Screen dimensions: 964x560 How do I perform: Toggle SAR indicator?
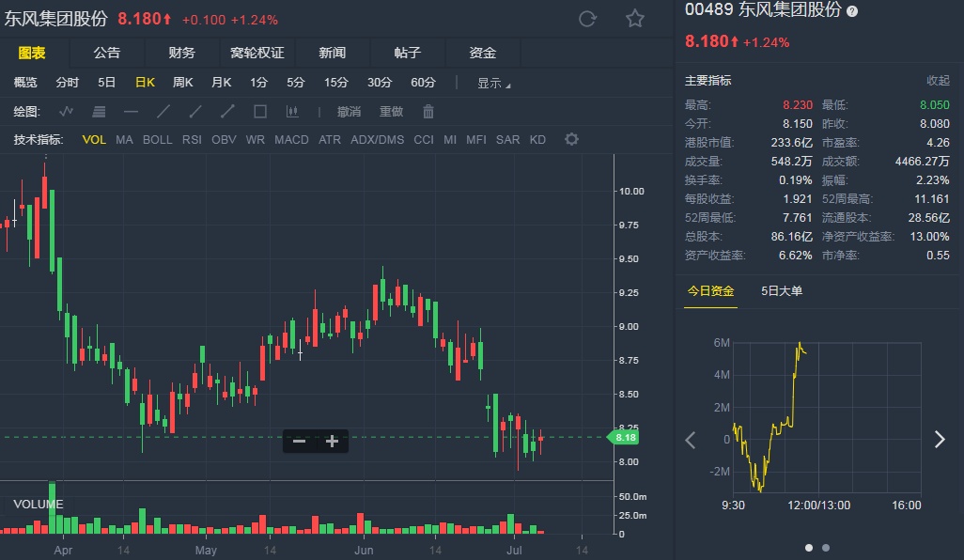click(x=507, y=140)
